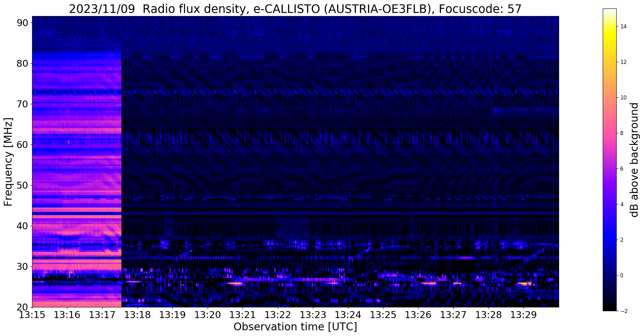Click the 60 MHz frequency tick label
This screenshot has height=336, width=644.
tap(22, 145)
